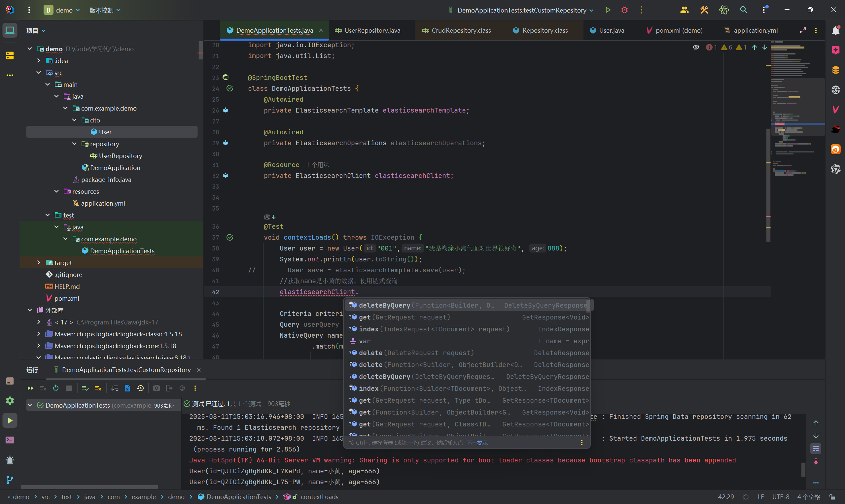Stop the running test process

click(69, 388)
